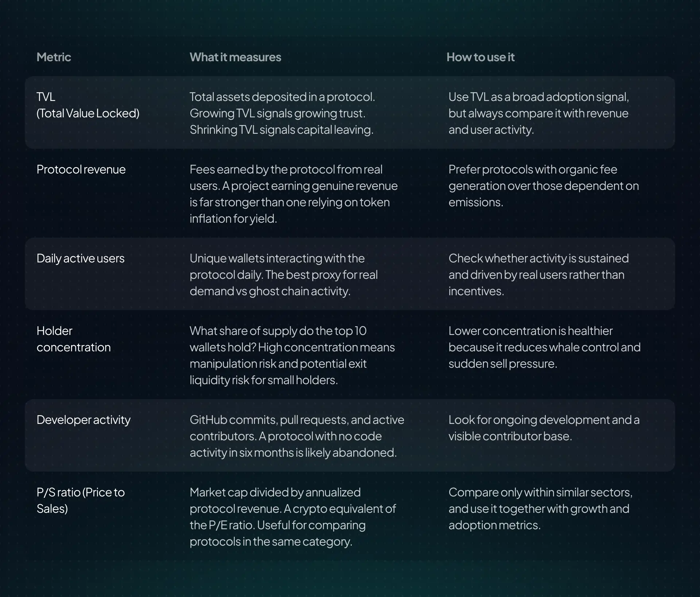Click the 'GitHub commits, pull requests' description
700x597 pixels.
tap(297, 436)
